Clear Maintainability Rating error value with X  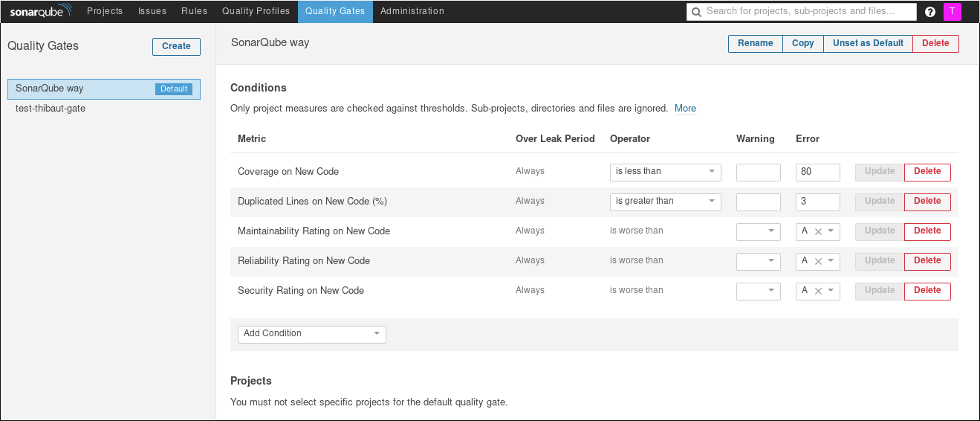[x=818, y=231]
